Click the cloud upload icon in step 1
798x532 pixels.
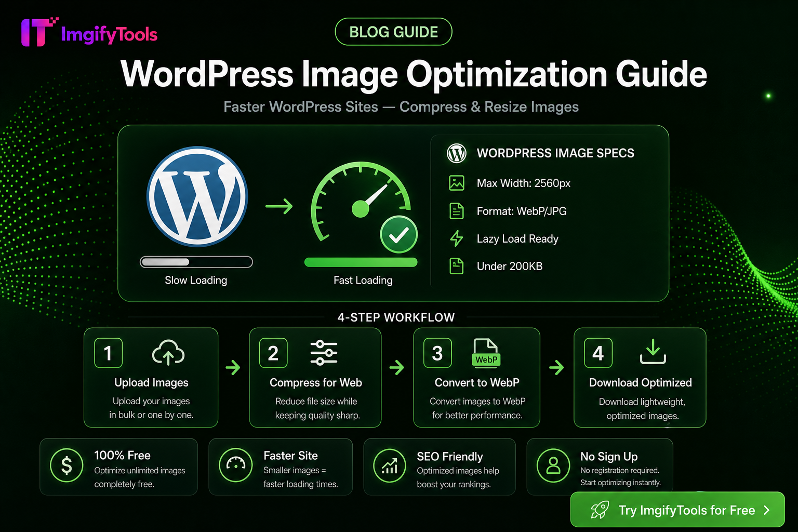[168, 353]
